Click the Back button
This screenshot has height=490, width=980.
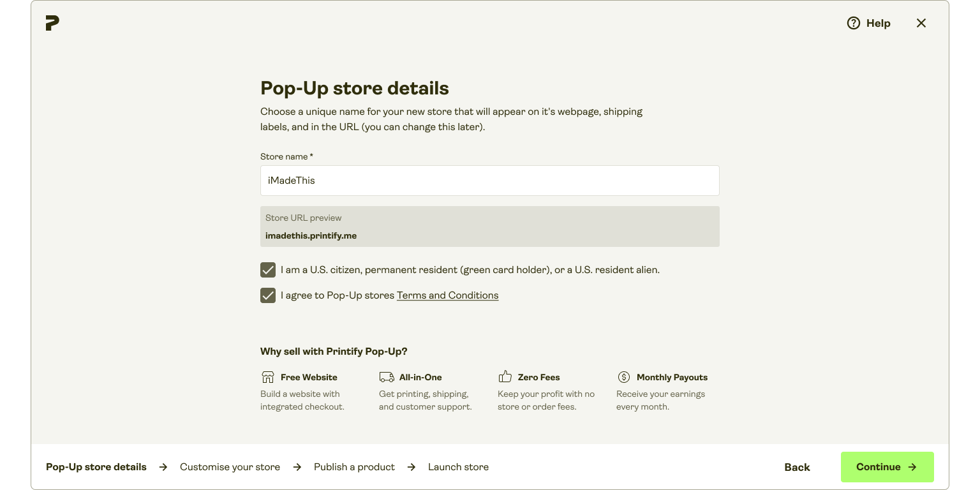797,467
